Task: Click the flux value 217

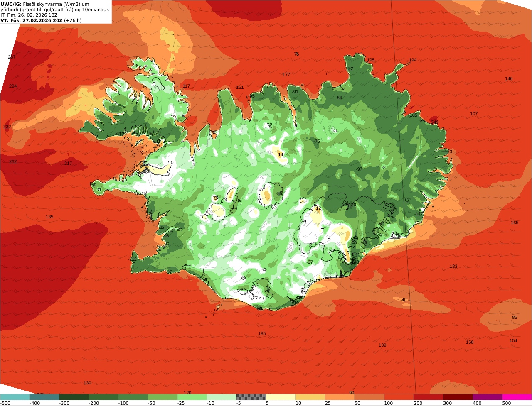Action: pos(68,163)
